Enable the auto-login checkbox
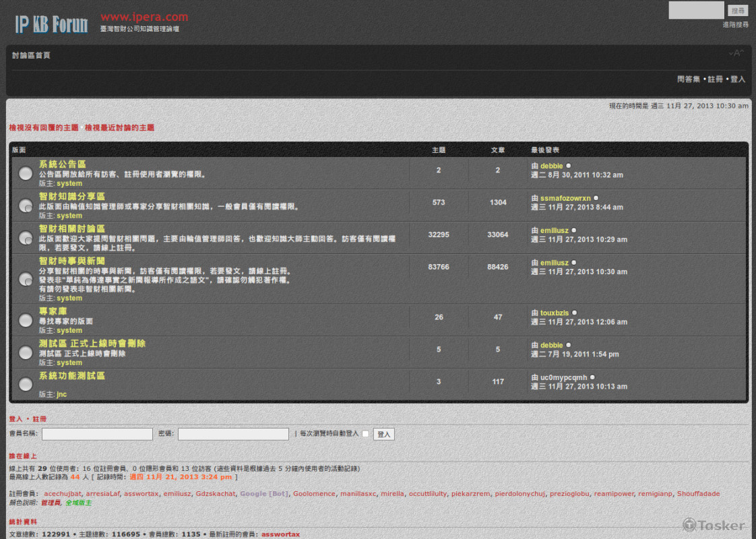Image resolution: width=756 pixels, height=539 pixels. [365, 434]
